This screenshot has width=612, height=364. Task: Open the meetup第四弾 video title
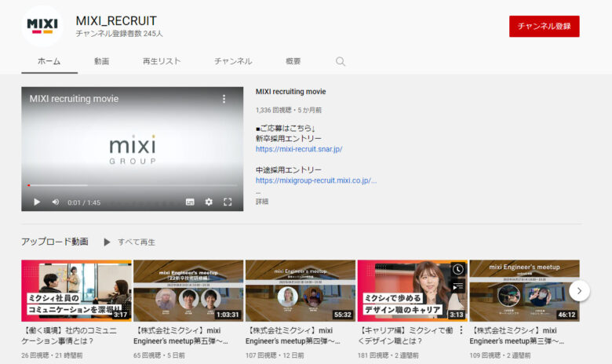coord(293,336)
